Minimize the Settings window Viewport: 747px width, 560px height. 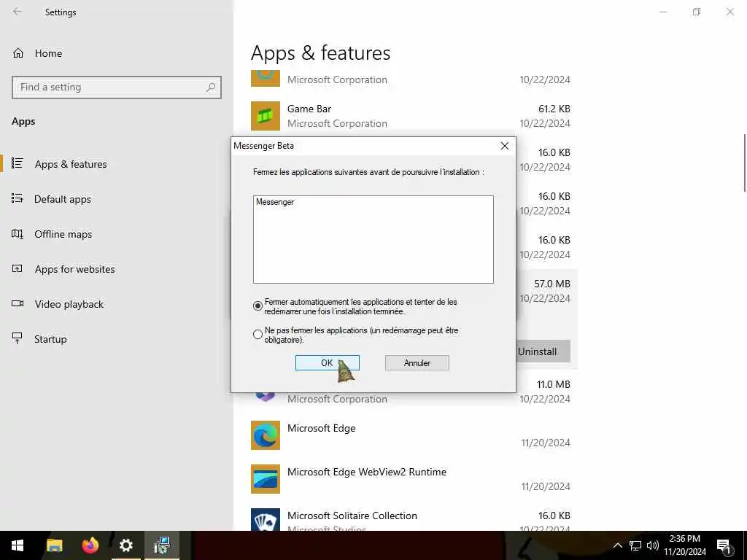[663, 12]
